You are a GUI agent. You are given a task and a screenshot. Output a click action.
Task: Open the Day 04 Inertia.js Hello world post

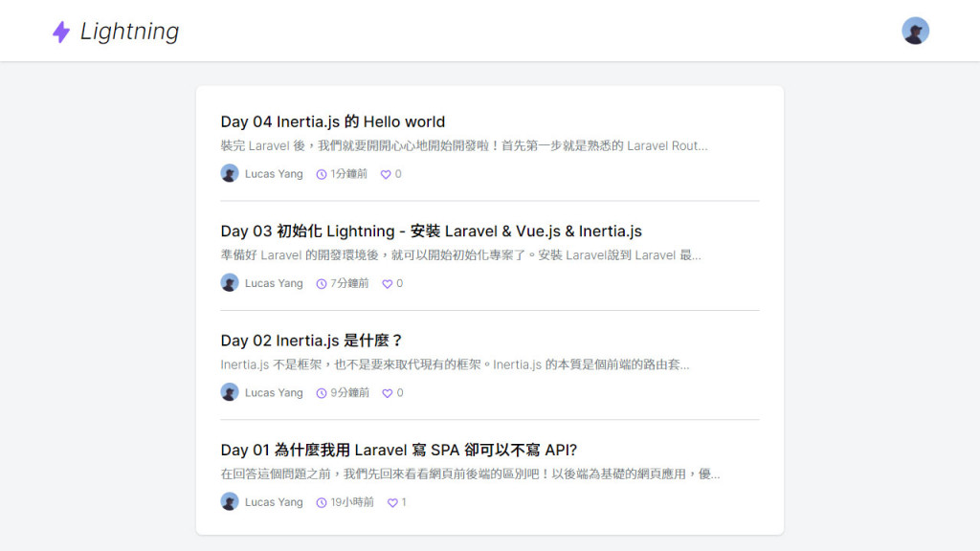(332, 121)
